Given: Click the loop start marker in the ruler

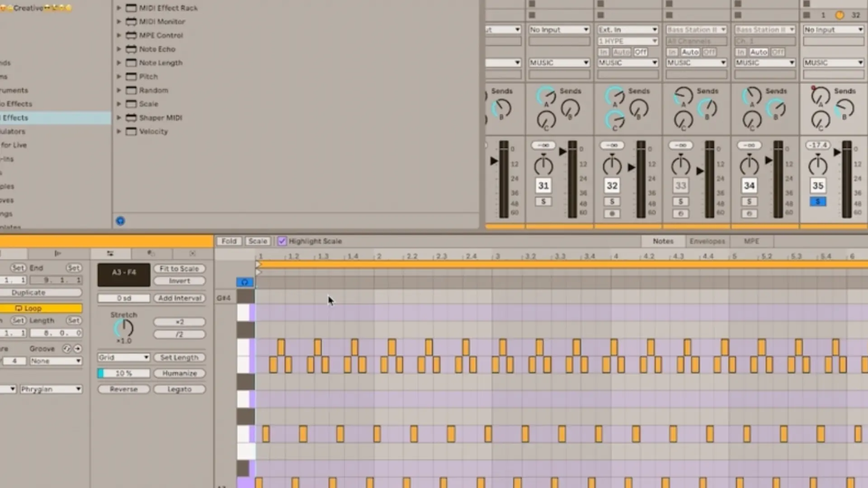Looking at the screenshot, I should 259,264.
